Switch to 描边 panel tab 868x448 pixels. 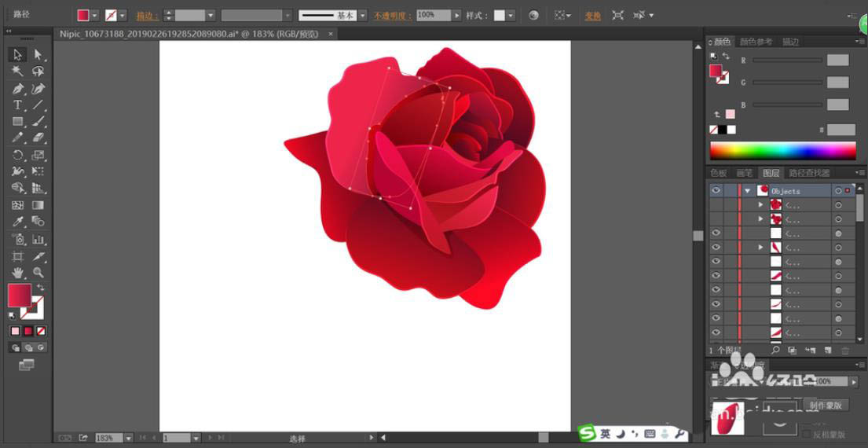(x=790, y=42)
